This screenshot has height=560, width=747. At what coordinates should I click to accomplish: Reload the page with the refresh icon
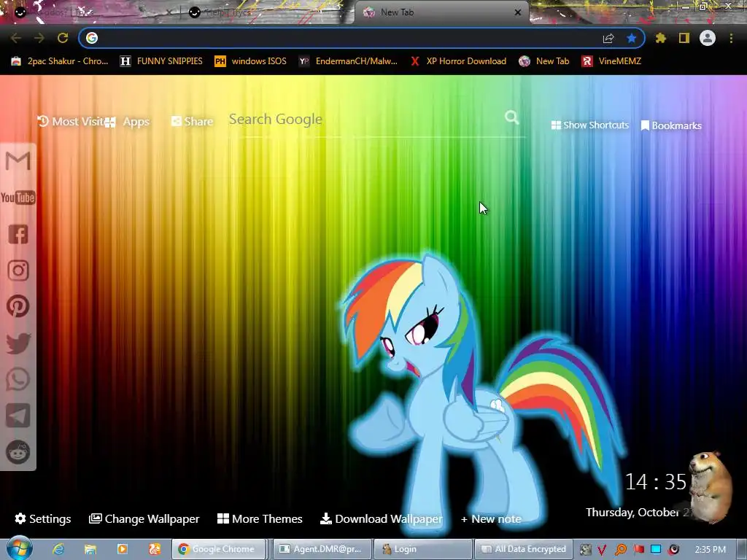coord(63,38)
